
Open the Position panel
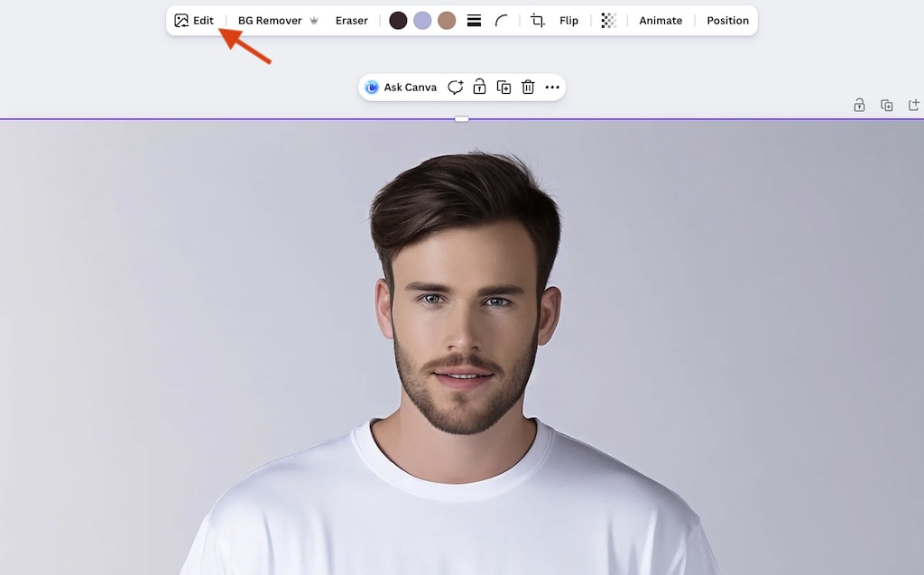tap(727, 20)
